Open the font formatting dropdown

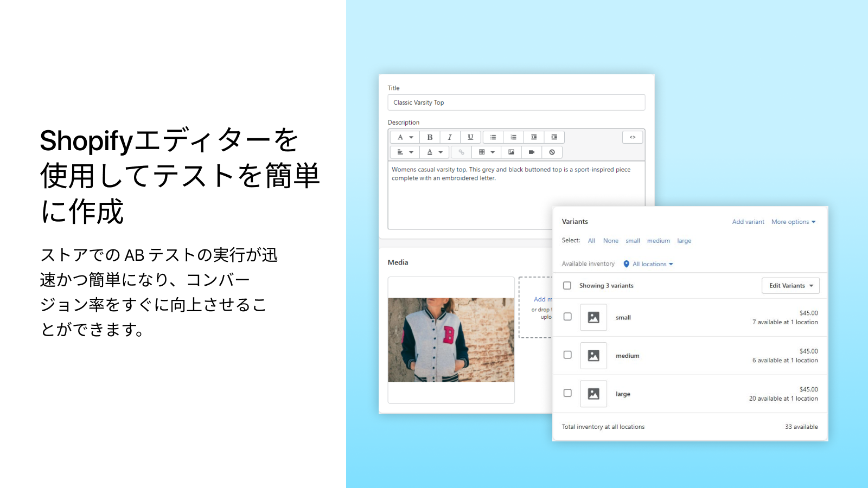405,137
